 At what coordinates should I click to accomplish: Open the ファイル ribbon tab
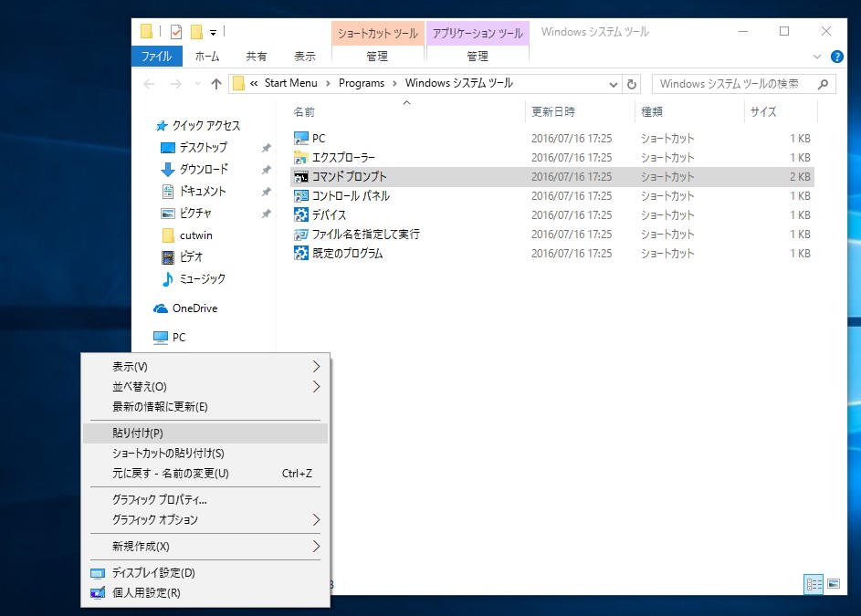(156, 57)
